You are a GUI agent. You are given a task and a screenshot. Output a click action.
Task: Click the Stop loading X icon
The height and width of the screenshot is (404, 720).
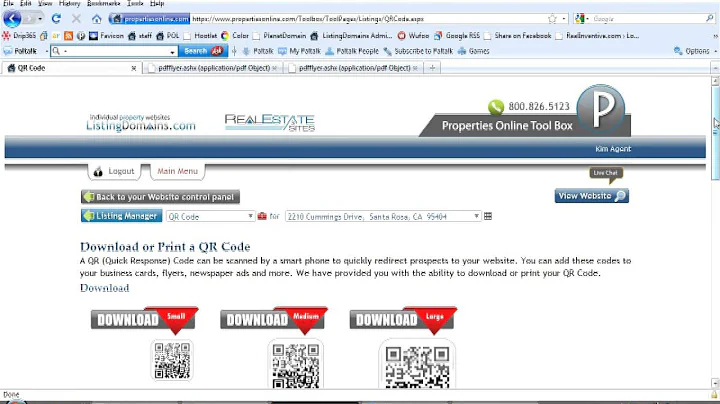coord(76,19)
